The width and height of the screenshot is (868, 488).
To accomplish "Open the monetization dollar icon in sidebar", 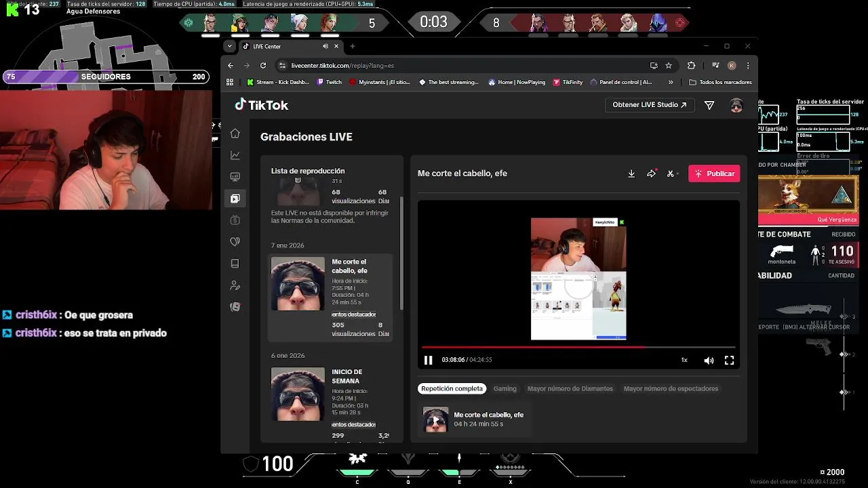I will click(x=235, y=220).
